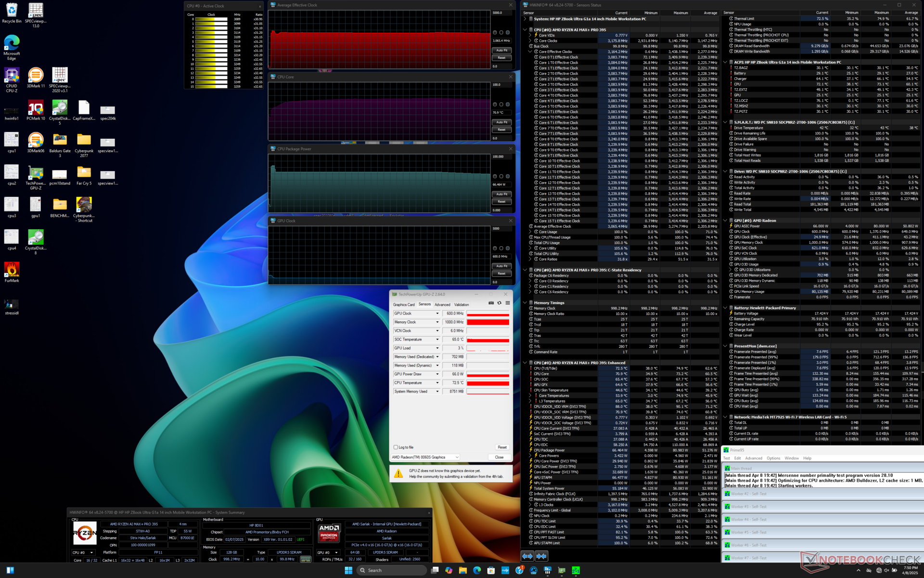Open the GPU-Z hamburger menu

coord(507,303)
